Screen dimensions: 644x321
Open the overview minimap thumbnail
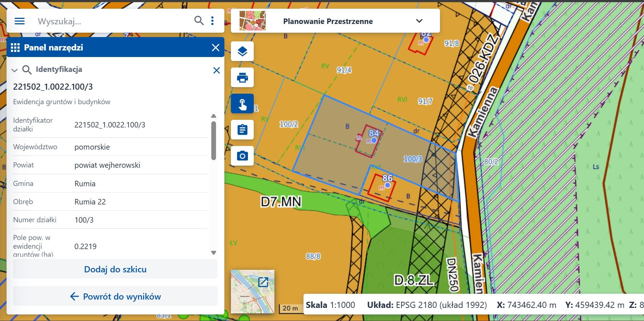[253, 291]
